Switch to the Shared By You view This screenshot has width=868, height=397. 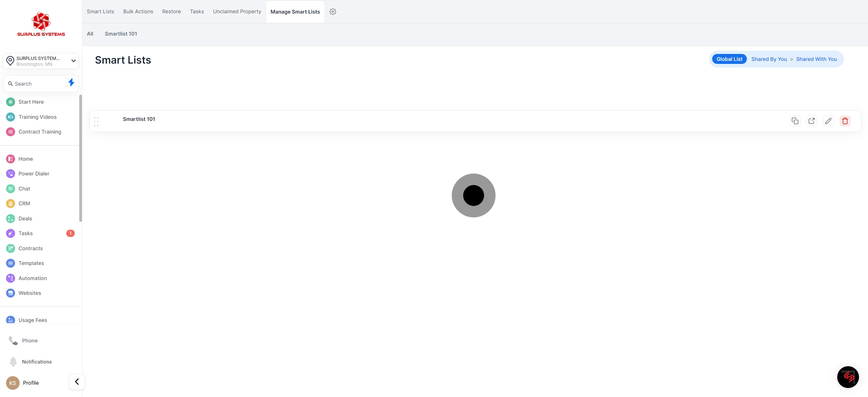point(769,59)
